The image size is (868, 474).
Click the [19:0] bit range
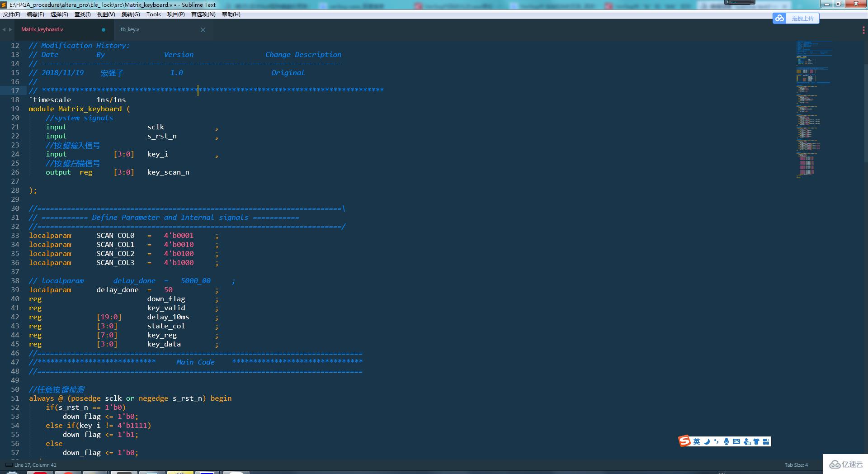click(109, 317)
